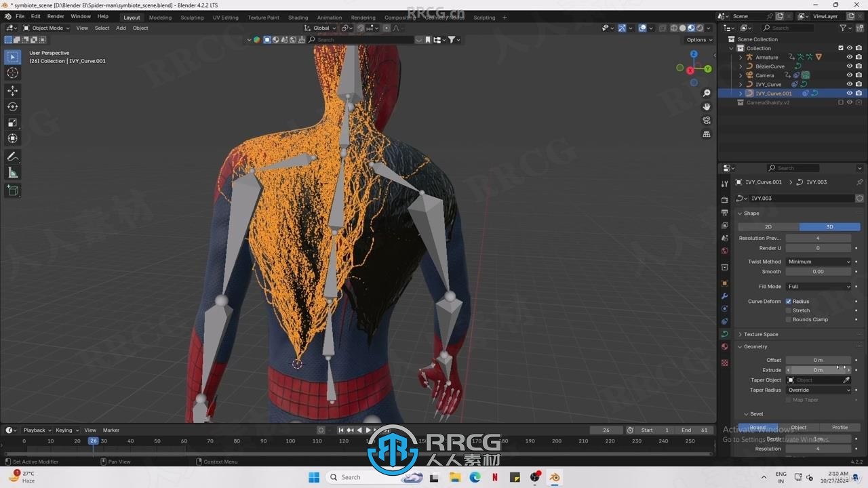The image size is (868, 488).
Task: Expand the Armature tree item
Action: 741,57
